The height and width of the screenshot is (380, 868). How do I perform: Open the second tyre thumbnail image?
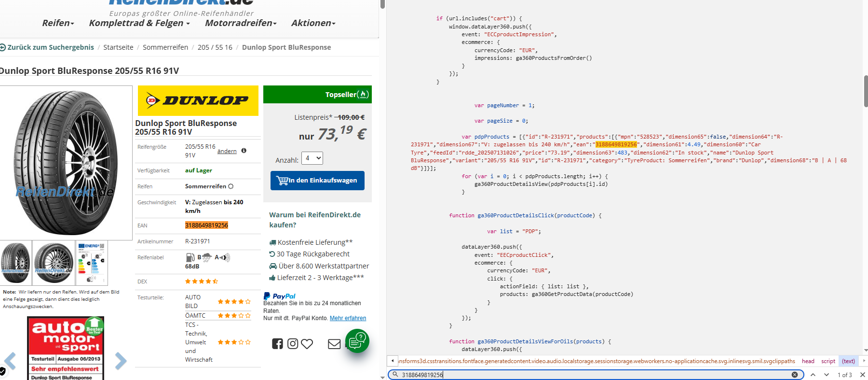point(54,263)
